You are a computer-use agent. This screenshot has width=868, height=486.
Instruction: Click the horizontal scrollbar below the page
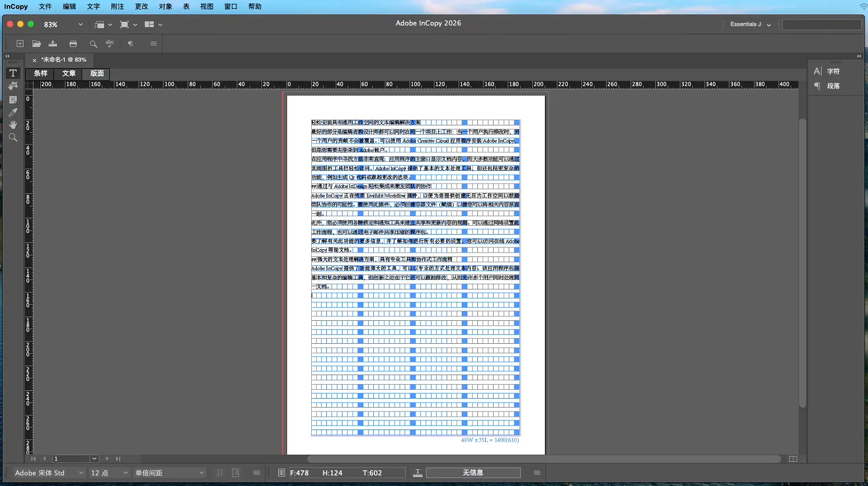[x=543, y=459]
